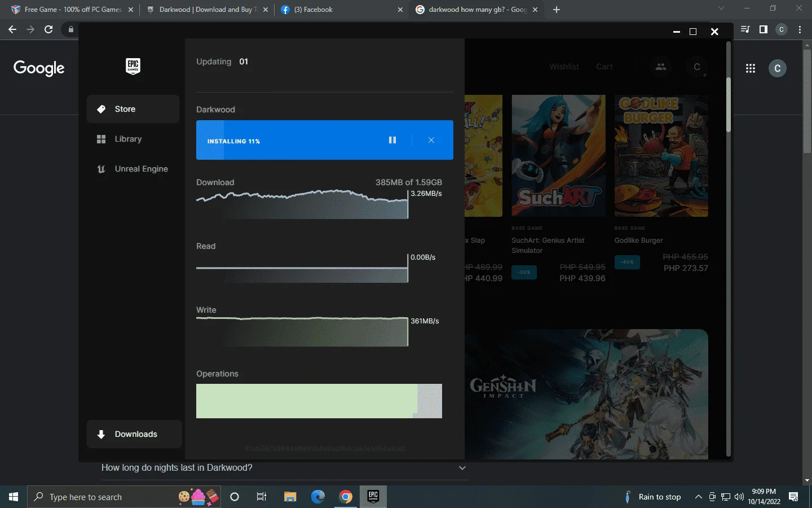Open the clock showing 9:09 PM

point(764,497)
